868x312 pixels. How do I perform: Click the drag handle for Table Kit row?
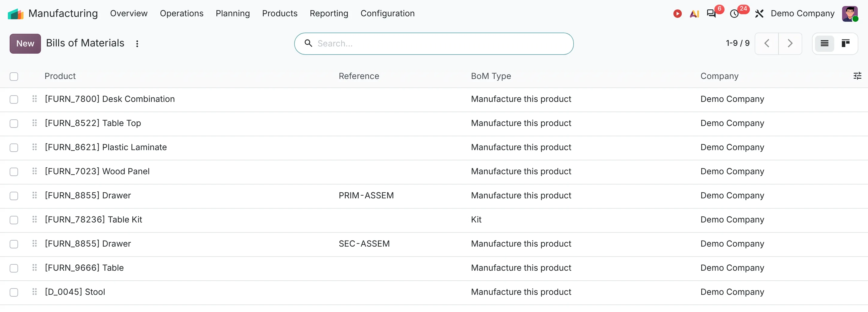[34, 219]
